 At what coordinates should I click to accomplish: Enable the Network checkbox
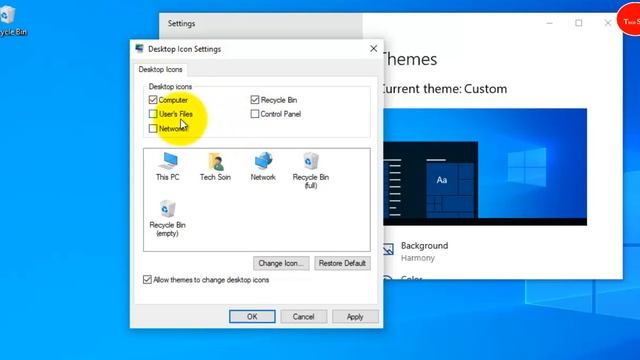point(153,129)
